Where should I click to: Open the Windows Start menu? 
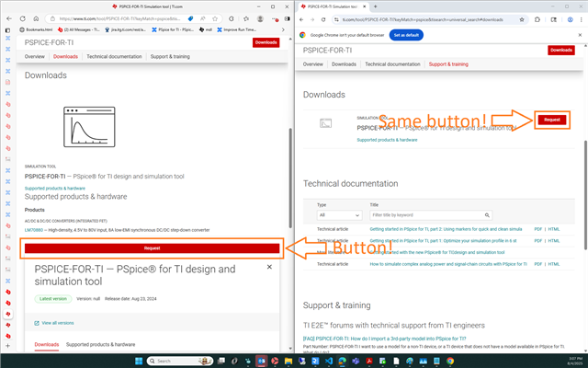pyautogui.click(x=139, y=361)
